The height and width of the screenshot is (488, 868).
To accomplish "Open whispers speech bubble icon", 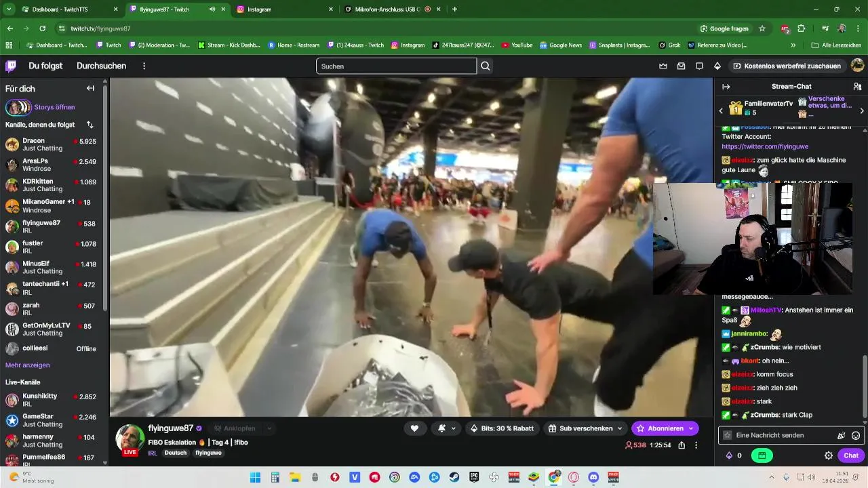I will pyautogui.click(x=699, y=66).
